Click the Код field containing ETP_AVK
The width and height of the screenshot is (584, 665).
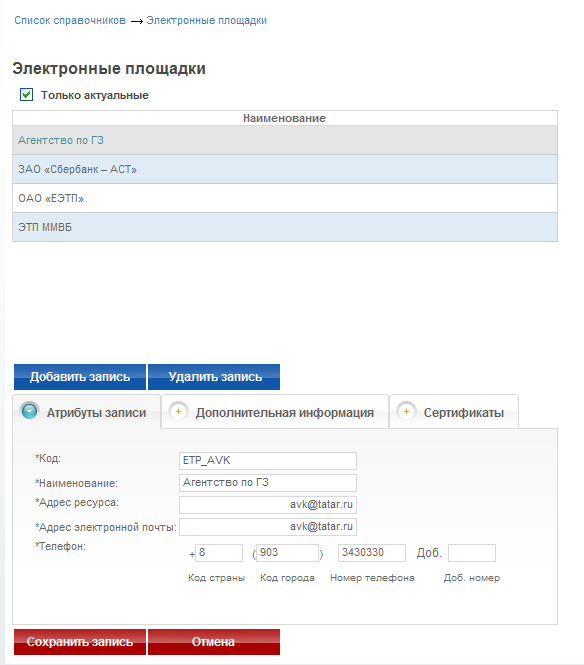pos(268,461)
